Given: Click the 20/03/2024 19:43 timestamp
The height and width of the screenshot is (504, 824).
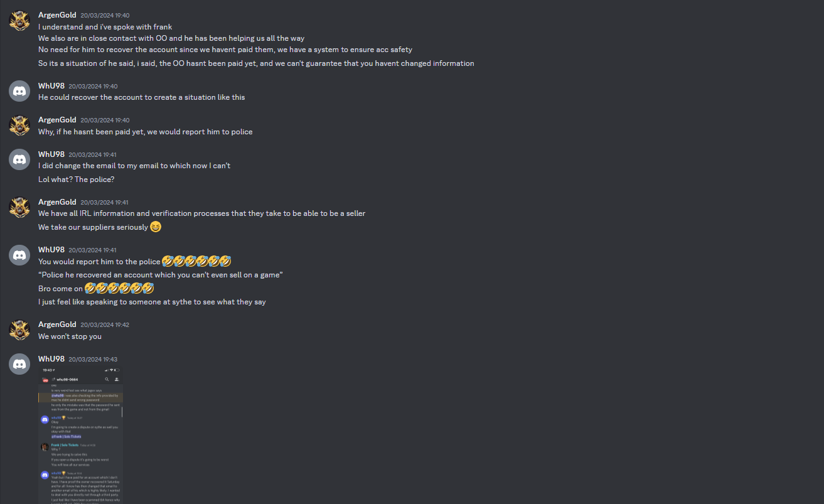Looking at the screenshot, I should point(93,360).
